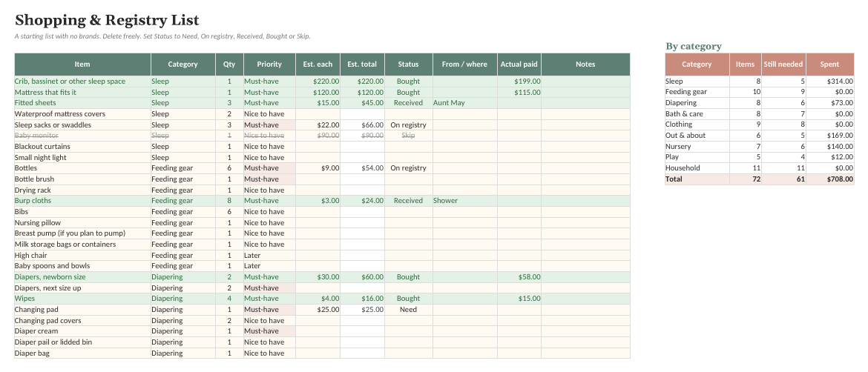
Task: Click the 'Spent' summary header
Action: (830, 64)
